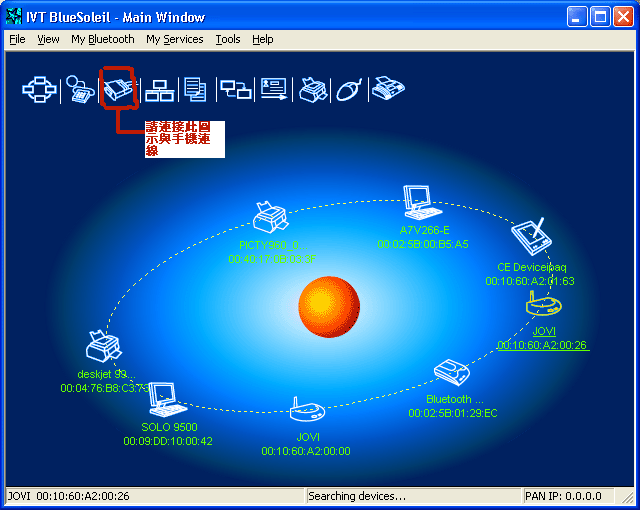Click the Printer service icon in toolbar
The width and height of the screenshot is (640, 510).
point(313,89)
